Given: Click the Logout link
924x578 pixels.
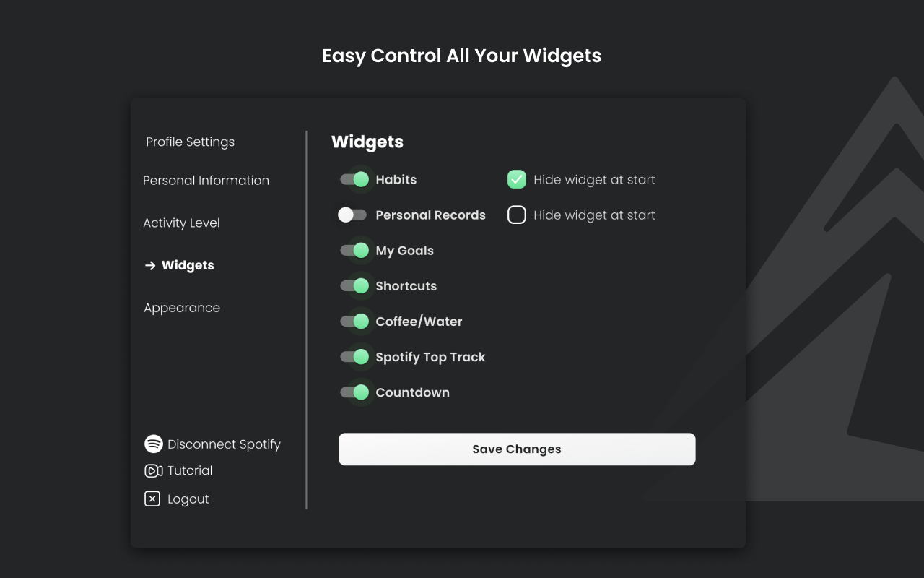Looking at the screenshot, I should pyautogui.click(x=188, y=499).
